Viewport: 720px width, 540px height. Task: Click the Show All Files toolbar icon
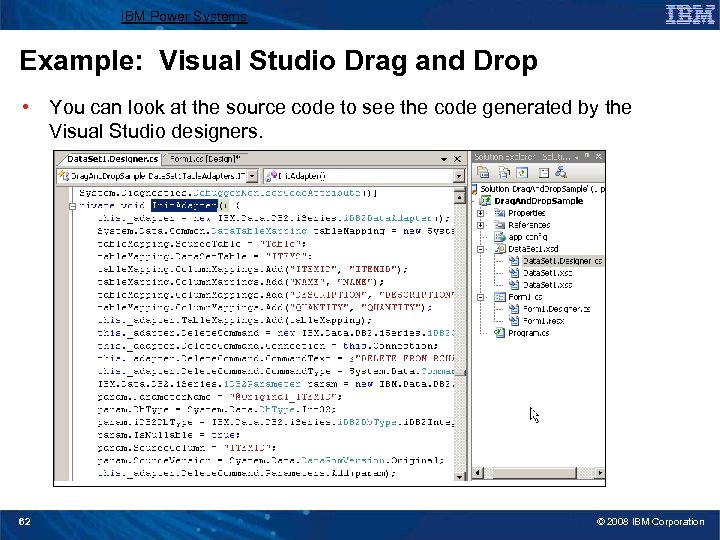[504, 173]
